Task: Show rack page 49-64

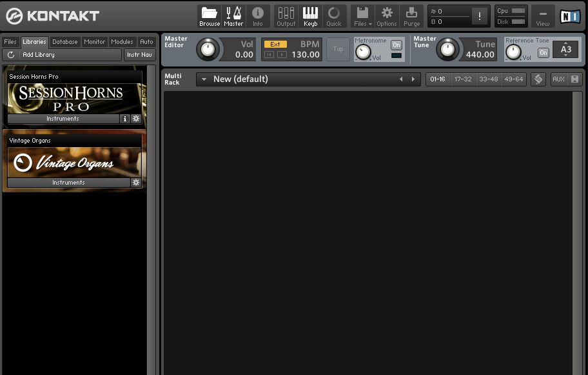Action: point(513,79)
